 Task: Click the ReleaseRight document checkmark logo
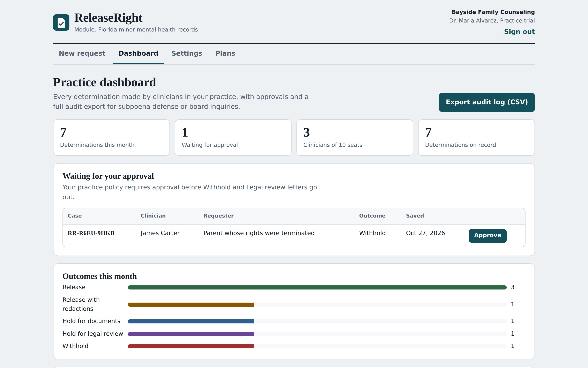coord(61,22)
